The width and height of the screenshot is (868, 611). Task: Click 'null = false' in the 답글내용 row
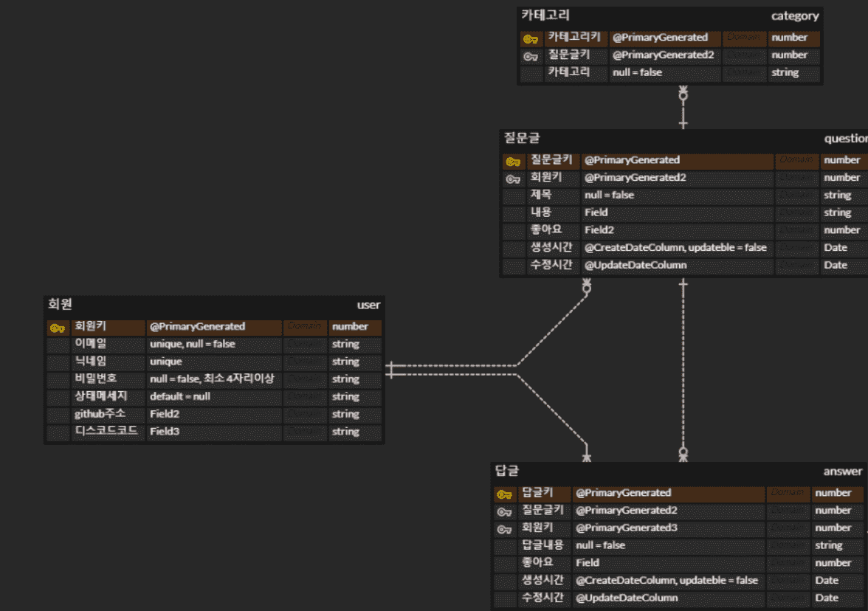pyautogui.click(x=601, y=545)
